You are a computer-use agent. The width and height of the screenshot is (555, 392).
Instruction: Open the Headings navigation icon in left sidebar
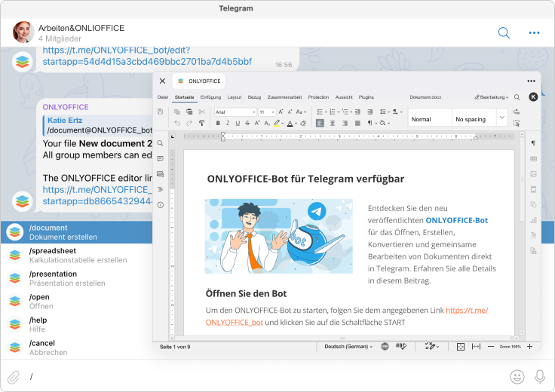161,189
